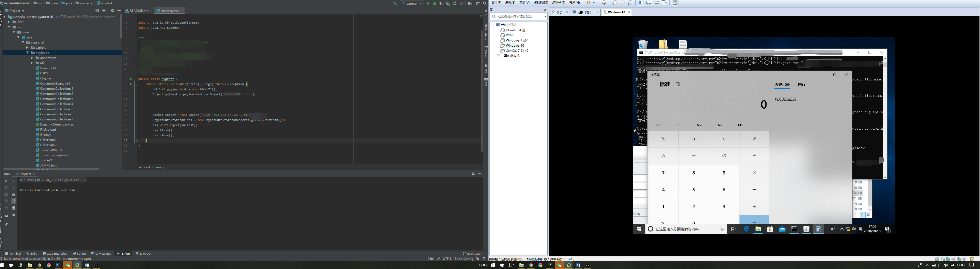Run exptest with Coverage icon
980x269 pixels.
tap(441, 3)
